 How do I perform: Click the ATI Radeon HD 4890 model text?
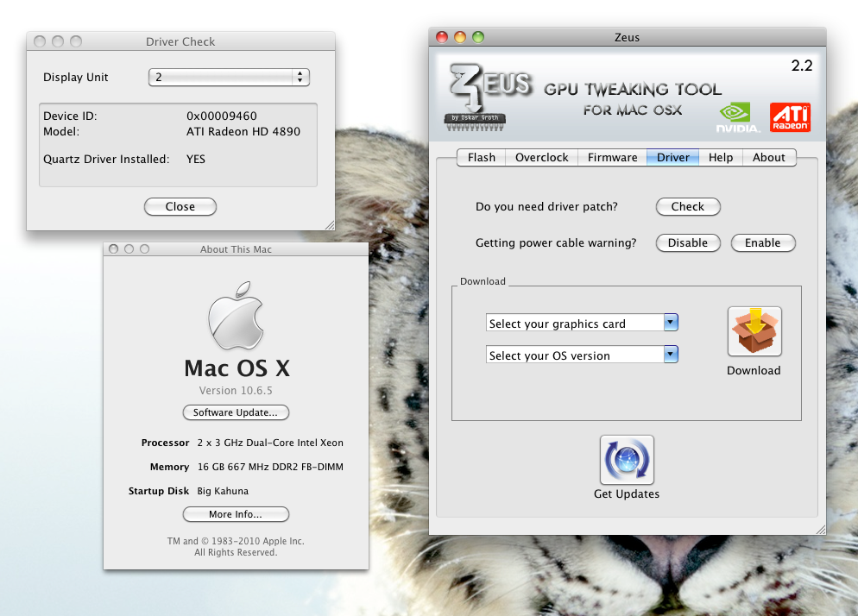[243, 131]
